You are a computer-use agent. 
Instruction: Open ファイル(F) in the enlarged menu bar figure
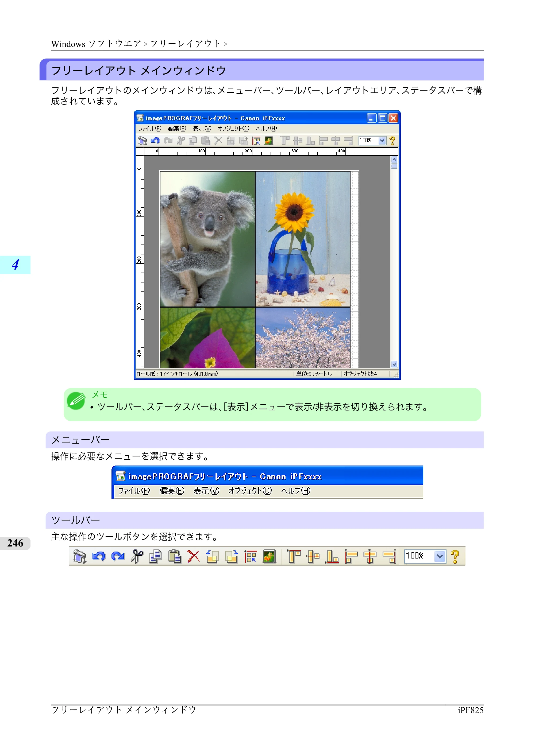[134, 491]
